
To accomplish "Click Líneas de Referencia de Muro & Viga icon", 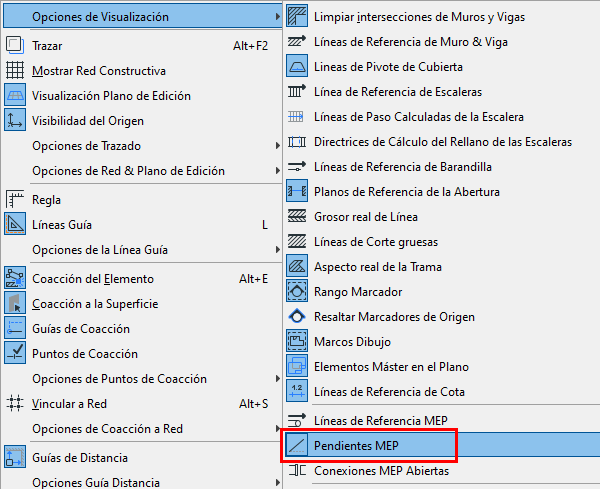I will point(297,41).
